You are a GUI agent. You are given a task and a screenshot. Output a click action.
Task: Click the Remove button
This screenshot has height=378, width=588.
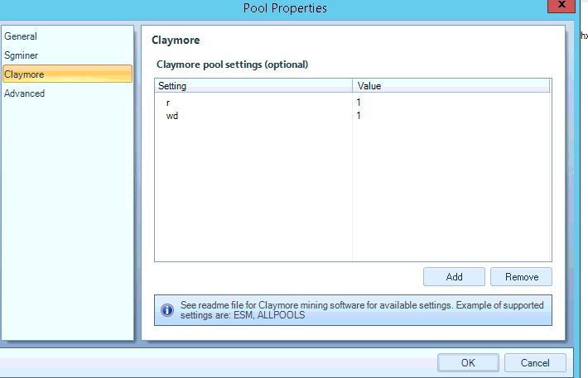[x=521, y=277]
